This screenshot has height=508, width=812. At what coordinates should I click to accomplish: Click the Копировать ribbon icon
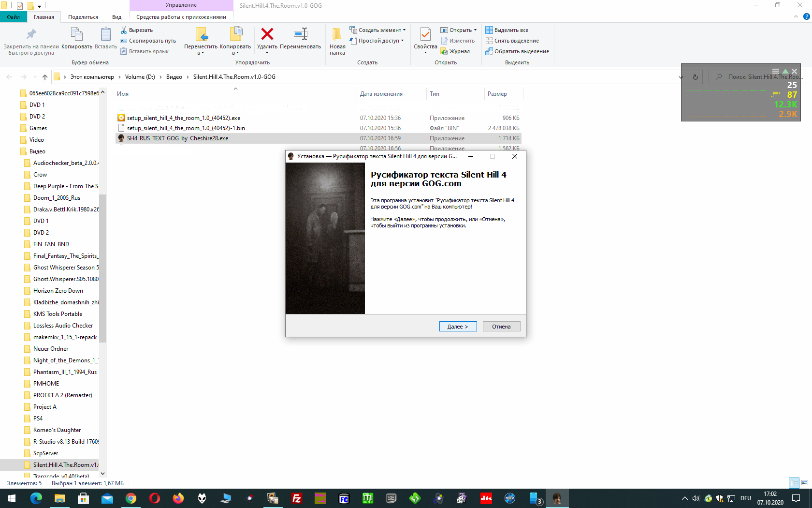click(77, 34)
